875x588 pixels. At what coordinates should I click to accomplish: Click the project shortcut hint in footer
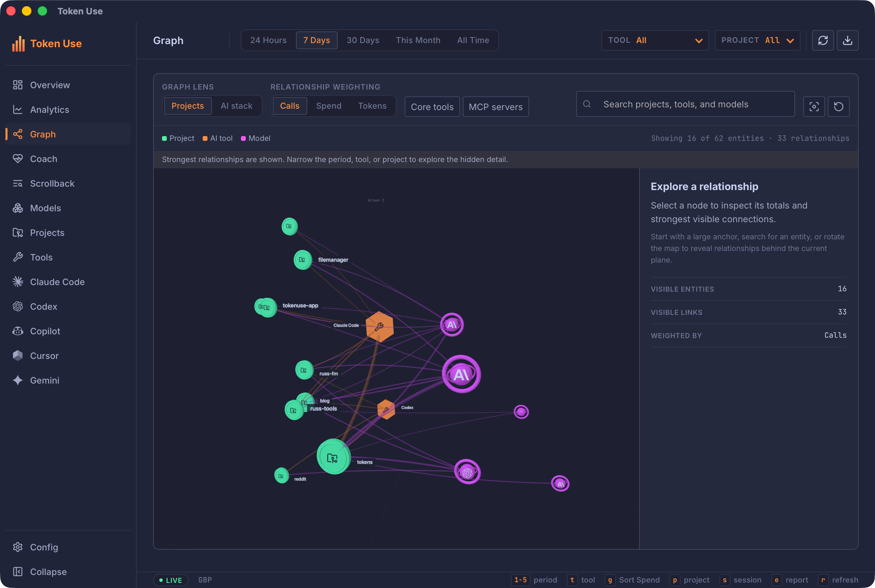689,580
